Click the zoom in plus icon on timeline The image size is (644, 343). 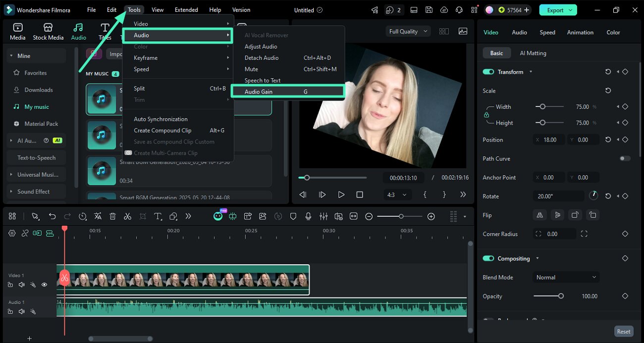click(x=431, y=216)
